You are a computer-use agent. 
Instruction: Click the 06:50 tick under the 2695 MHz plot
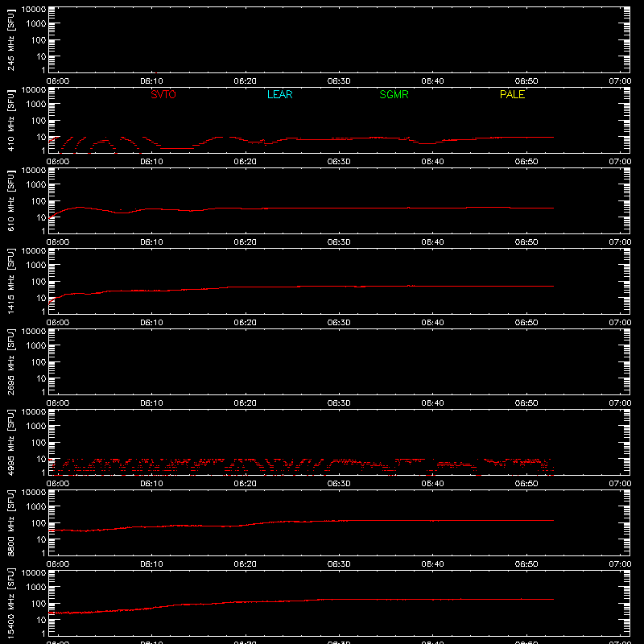coord(526,403)
